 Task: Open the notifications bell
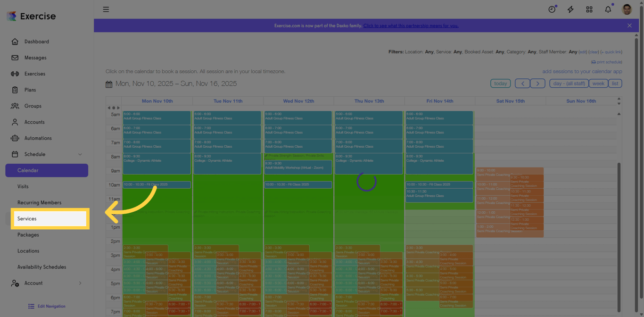[608, 9]
